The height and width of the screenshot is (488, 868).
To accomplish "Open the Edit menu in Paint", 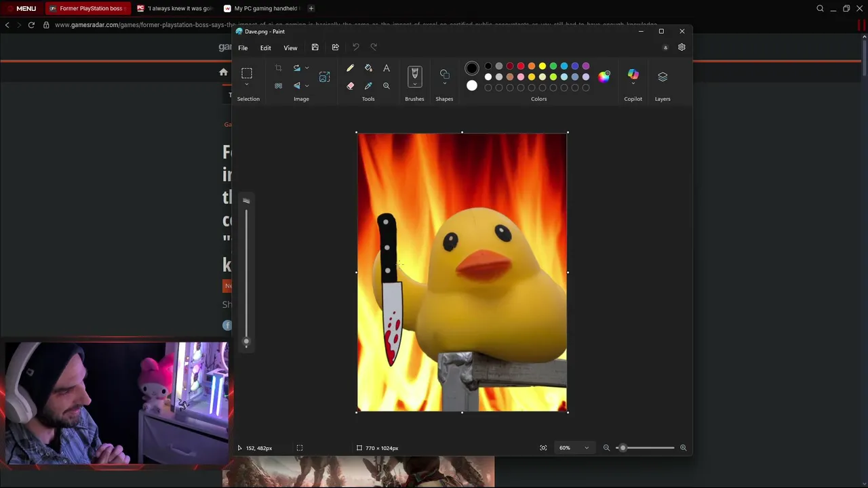I will tap(265, 48).
